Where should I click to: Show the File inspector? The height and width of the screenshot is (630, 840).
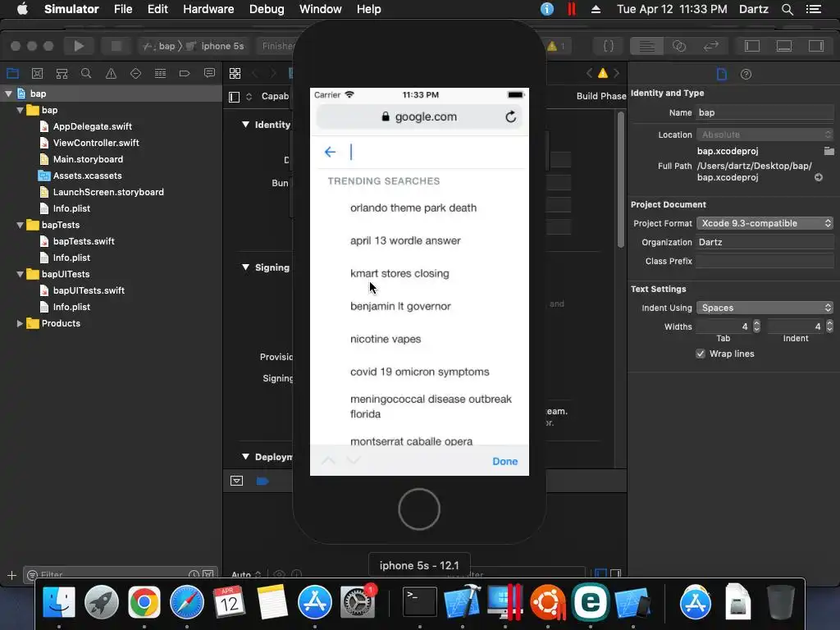click(x=722, y=74)
